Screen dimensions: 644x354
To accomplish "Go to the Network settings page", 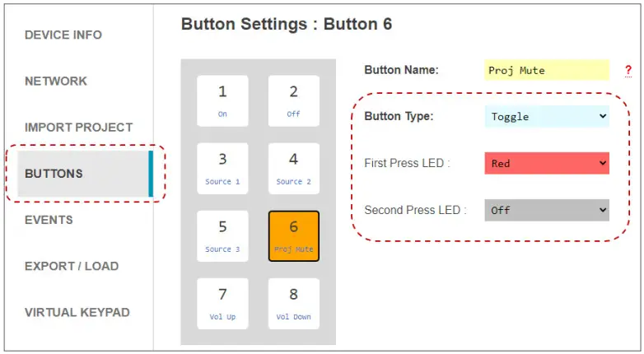I will tap(56, 82).
